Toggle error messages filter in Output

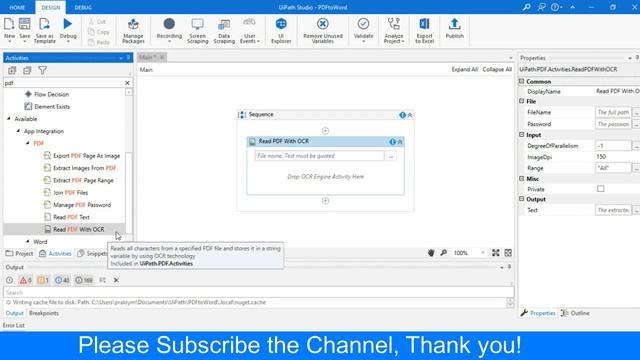pos(25,280)
